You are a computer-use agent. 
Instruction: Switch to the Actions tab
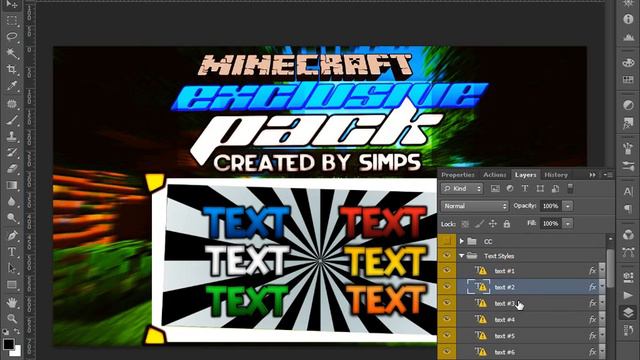pos(495,175)
